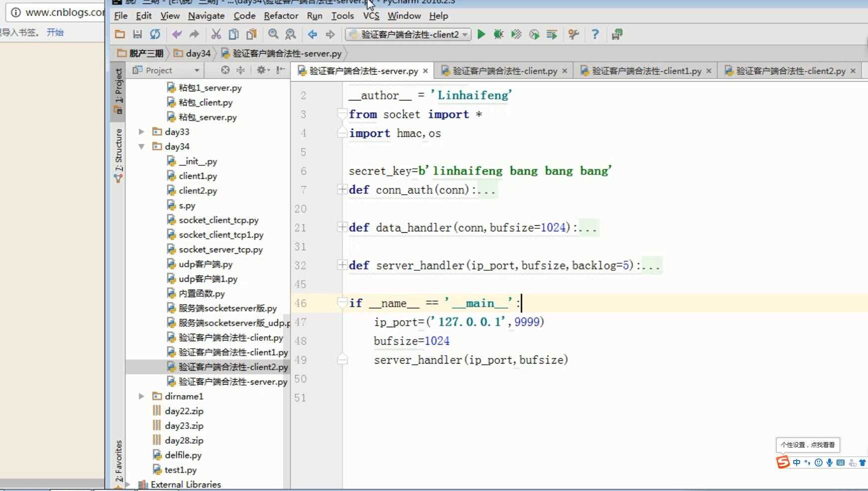The image size is (868, 491).
Task: Run the configuration with green play icon
Action: point(481,34)
